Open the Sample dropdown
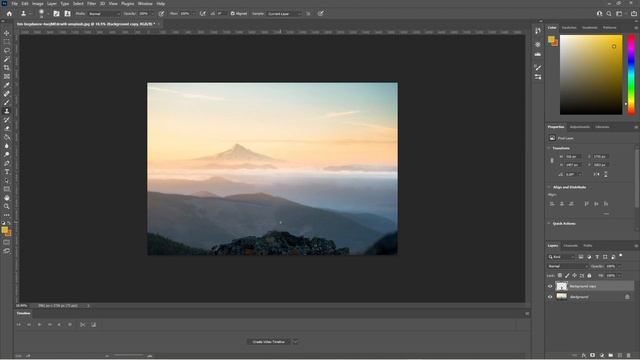640x360 pixels. coord(284,13)
